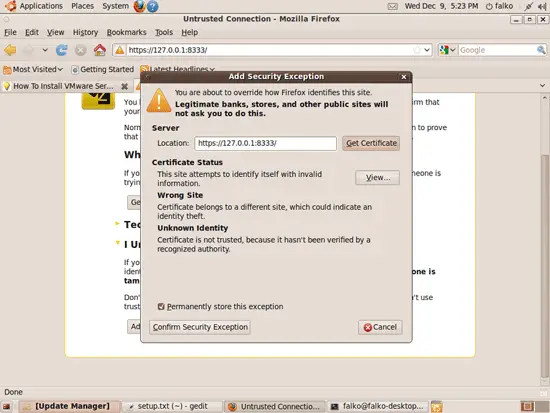The image size is (550, 413).
Task: Switch to the setup.txt gedit taskbar window
Action: (x=172, y=406)
